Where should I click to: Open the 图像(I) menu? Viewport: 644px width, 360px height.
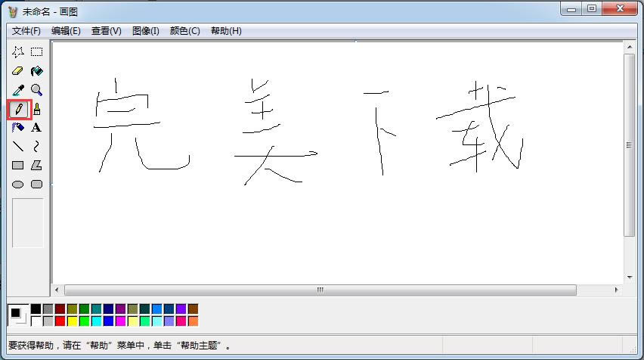click(146, 31)
